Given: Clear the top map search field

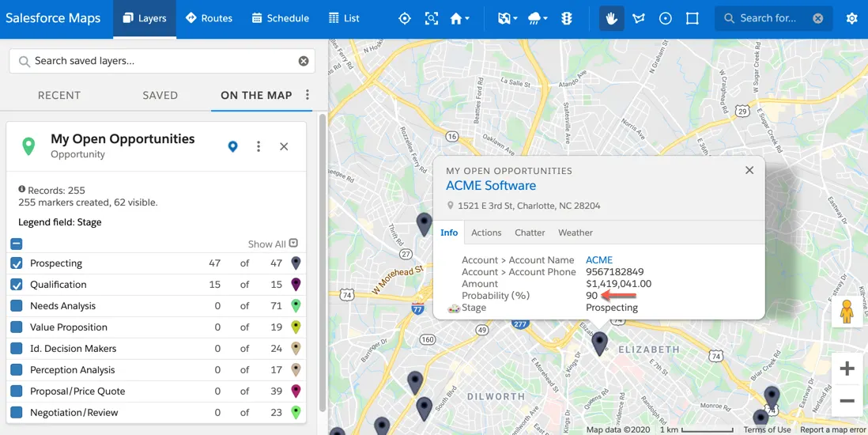Looking at the screenshot, I should tap(817, 18).
